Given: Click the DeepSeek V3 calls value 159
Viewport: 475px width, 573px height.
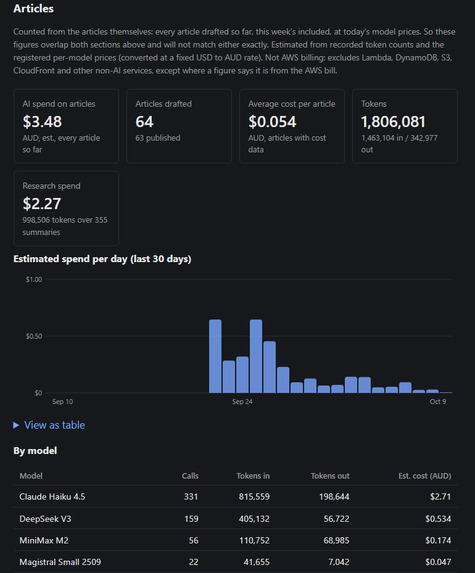Looking at the screenshot, I should pyautogui.click(x=191, y=519).
